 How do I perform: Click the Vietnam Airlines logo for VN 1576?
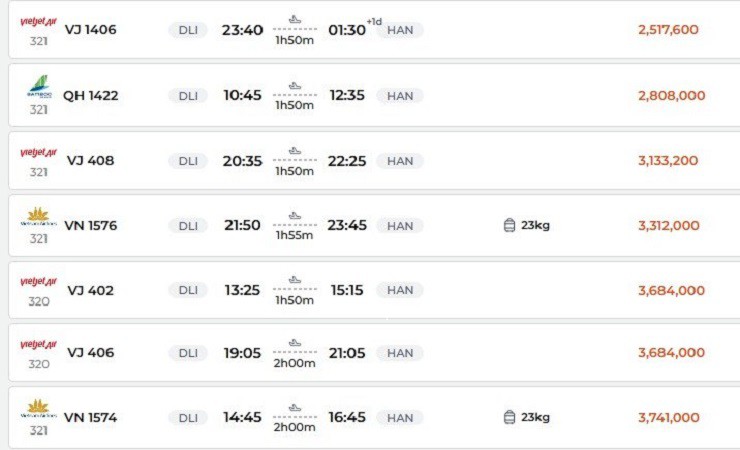[38, 217]
